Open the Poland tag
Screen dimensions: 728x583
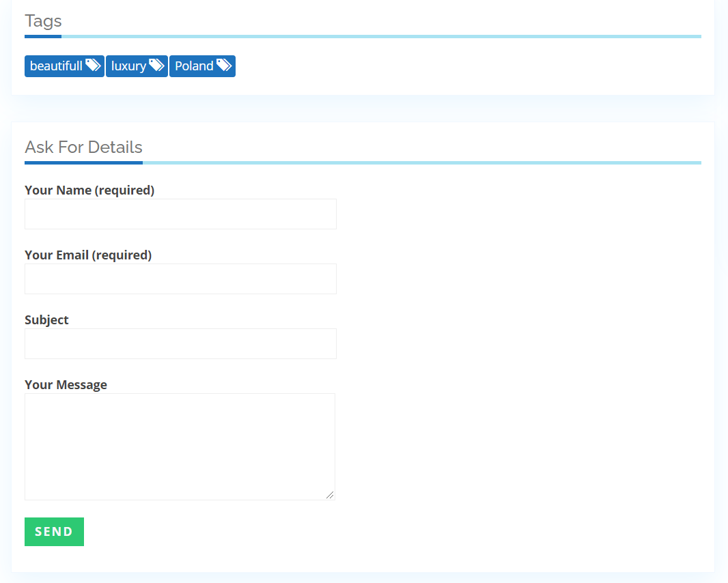[195, 66]
